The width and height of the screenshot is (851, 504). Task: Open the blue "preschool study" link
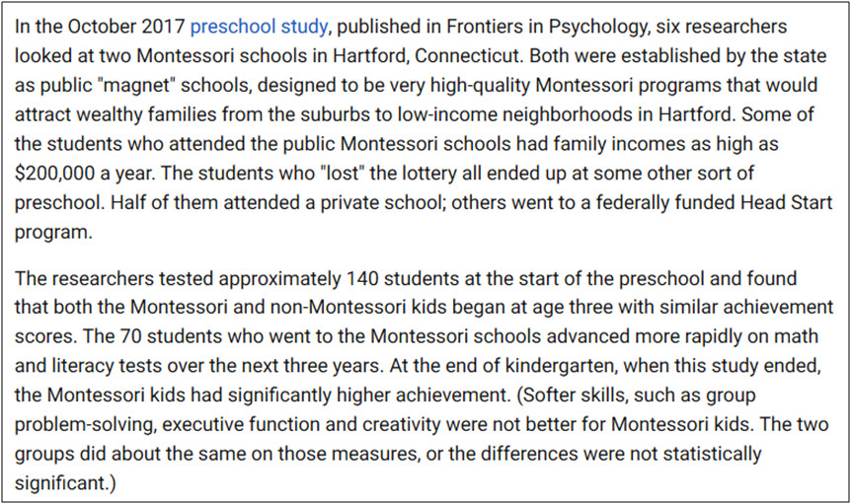259,27
